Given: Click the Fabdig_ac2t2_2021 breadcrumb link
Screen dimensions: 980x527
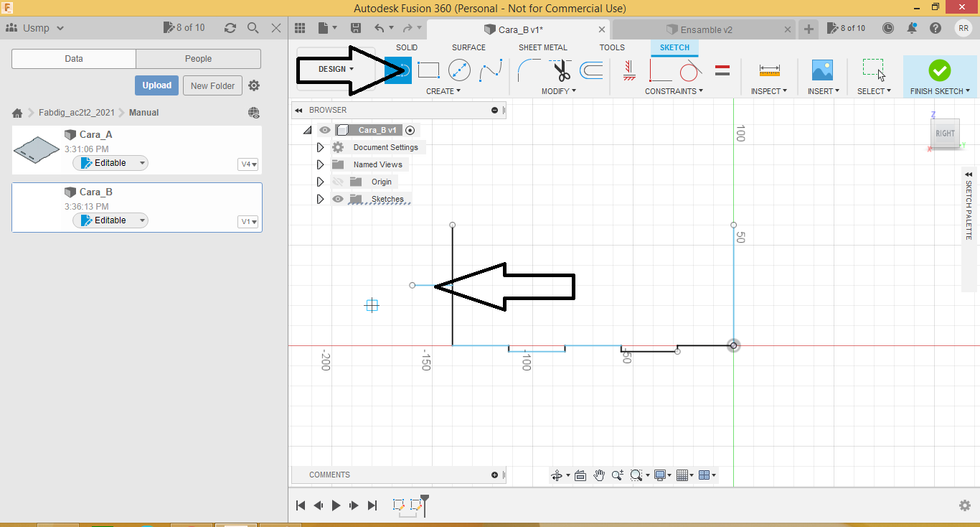Looking at the screenshot, I should pyautogui.click(x=77, y=113).
